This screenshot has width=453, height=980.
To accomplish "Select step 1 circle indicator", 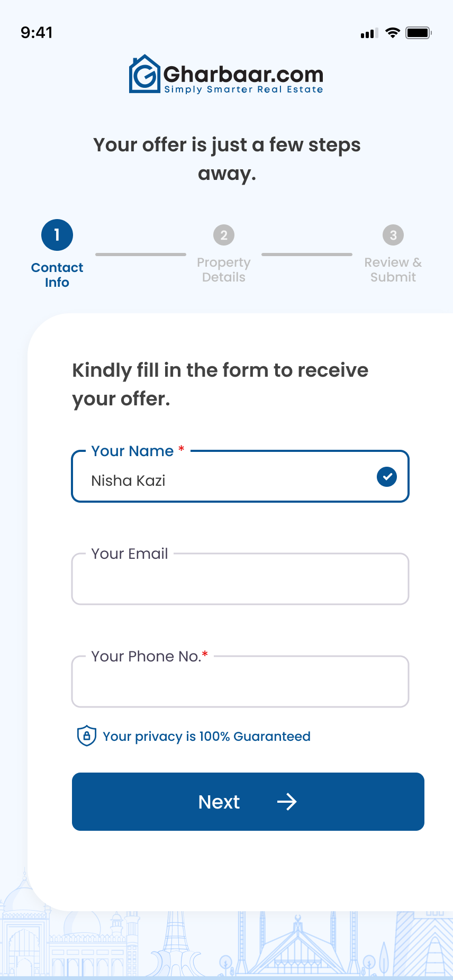I will pos(57,235).
